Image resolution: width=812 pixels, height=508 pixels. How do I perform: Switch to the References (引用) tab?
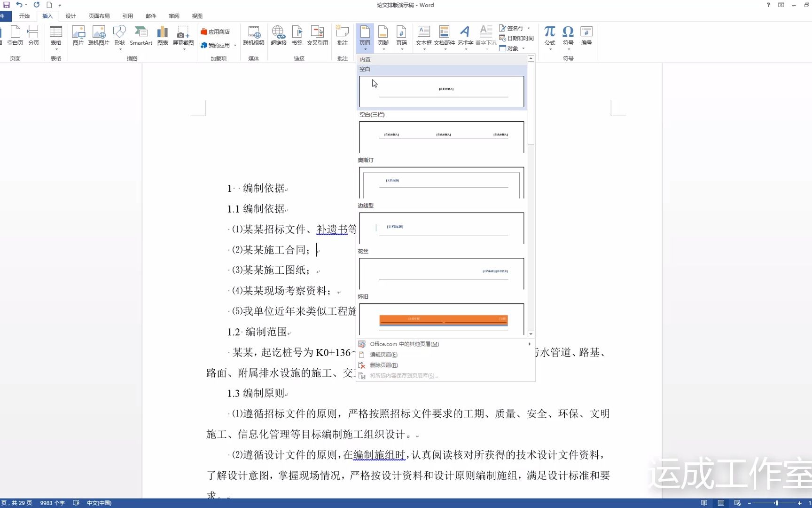(127, 16)
